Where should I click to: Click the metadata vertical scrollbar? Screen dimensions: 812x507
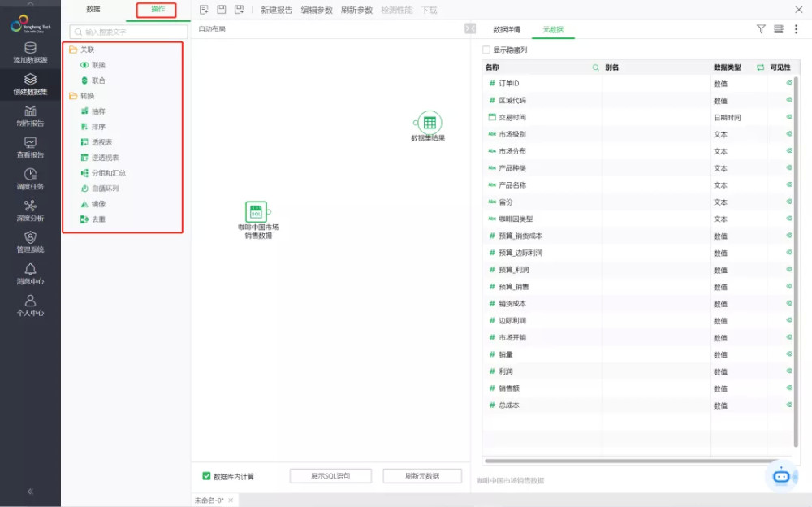[x=796, y=262]
